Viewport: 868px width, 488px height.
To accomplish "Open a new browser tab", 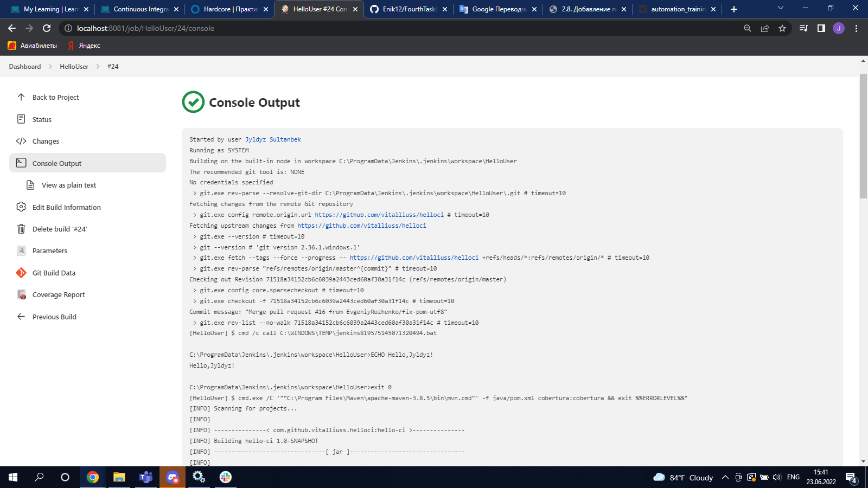I will tap(734, 9).
